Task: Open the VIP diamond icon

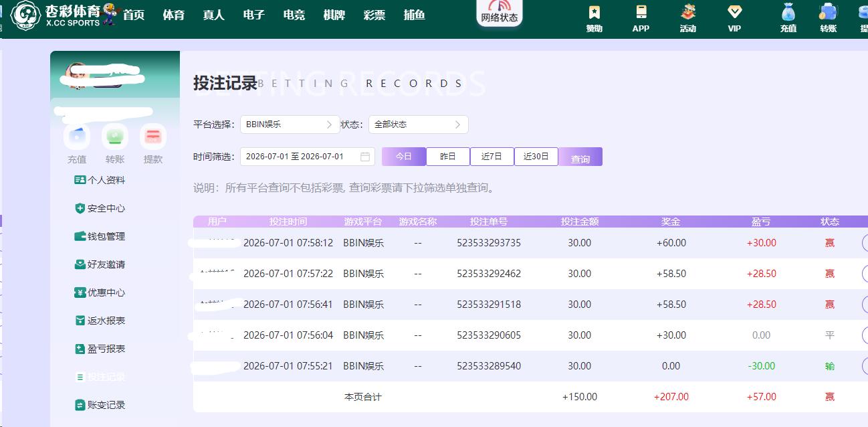Action: [x=734, y=18]
